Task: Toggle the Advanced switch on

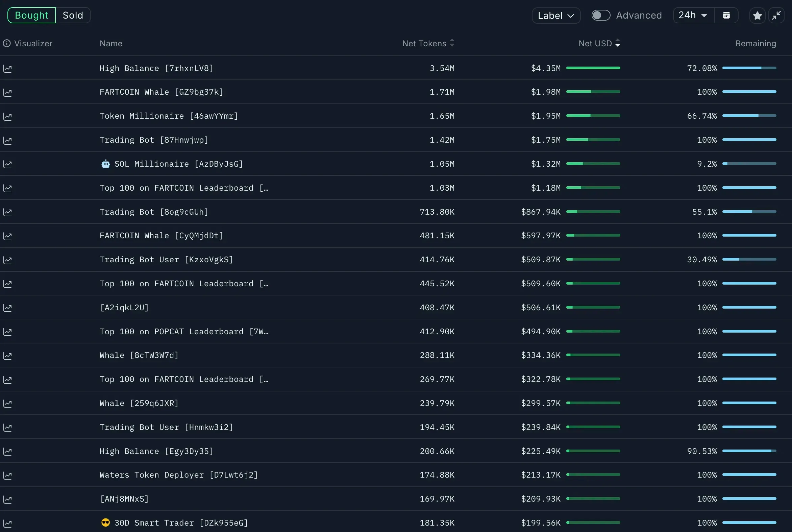Action: (601, 16)
